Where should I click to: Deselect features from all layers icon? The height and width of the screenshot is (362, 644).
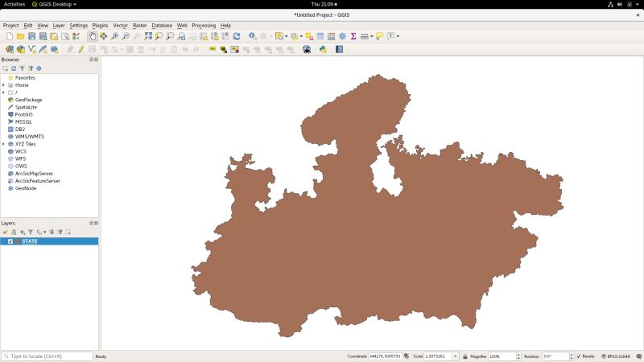(x=309, y=36)
